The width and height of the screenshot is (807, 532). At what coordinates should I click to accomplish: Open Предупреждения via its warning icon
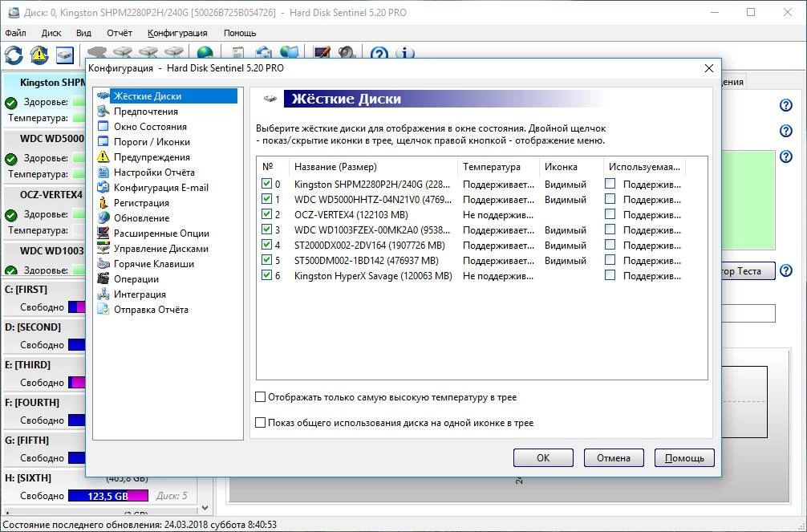click(103, 156)
